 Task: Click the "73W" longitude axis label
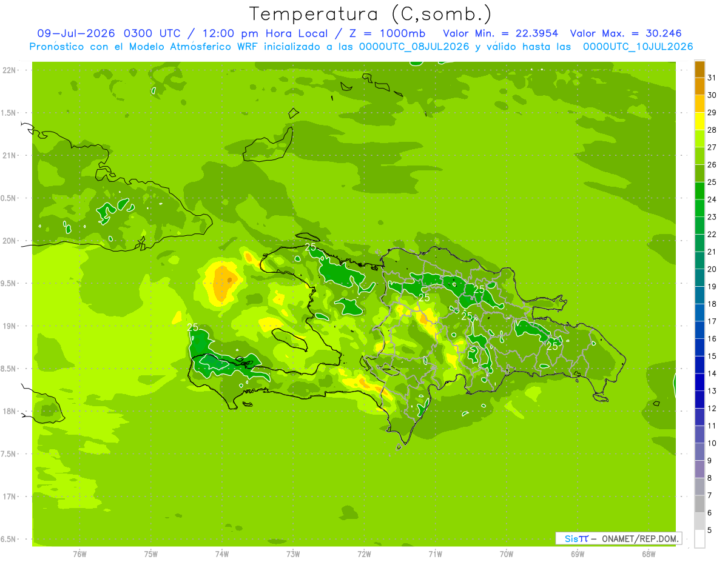click(293, 554)
